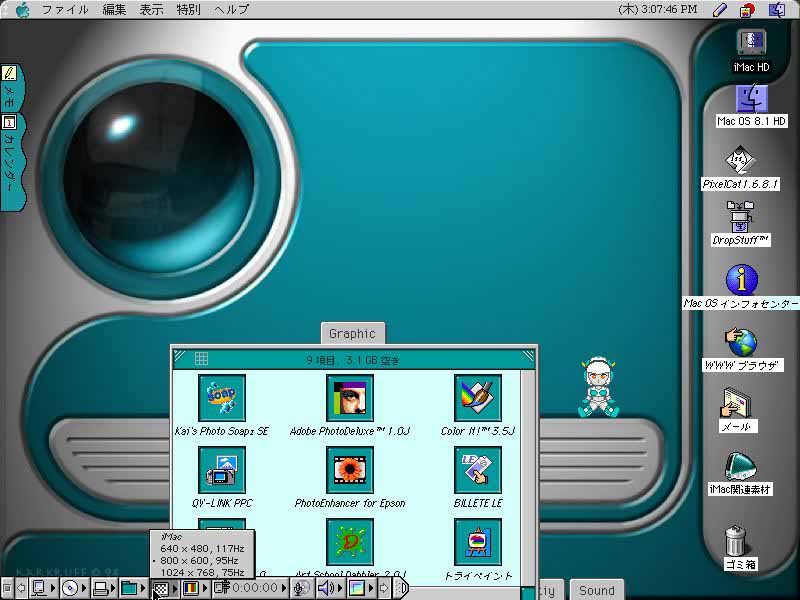Open the desktop picture strip module
The image size is (800, 600).
[361, 588]
